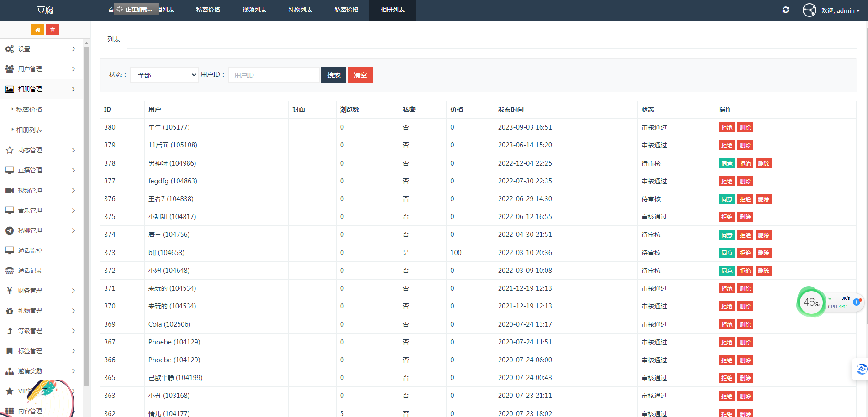Click the floating plus icon on CPU widget
Screen dimensions: 868x417
(x=857, y=302)
